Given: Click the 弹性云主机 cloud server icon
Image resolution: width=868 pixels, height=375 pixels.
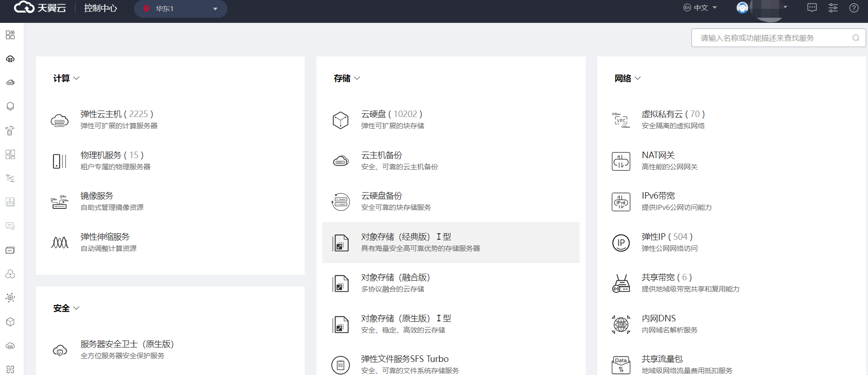Looking at the screenshot, I should 60,121.
